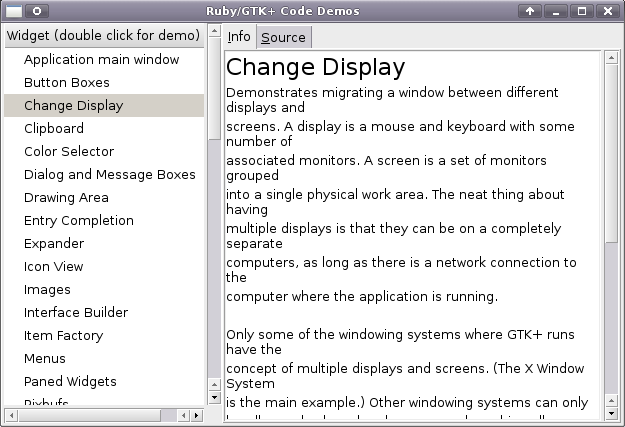Image resolution: width=625 pixels, height=427 pixels.
Task: Select the Info tab
Action: click(x=239, y=37)
